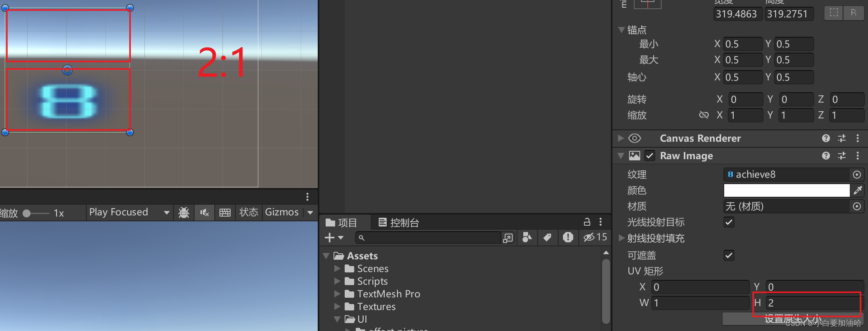Open texture object picker circle
The height and width of the screenshot is (331, 868).
tap(857, 175)
